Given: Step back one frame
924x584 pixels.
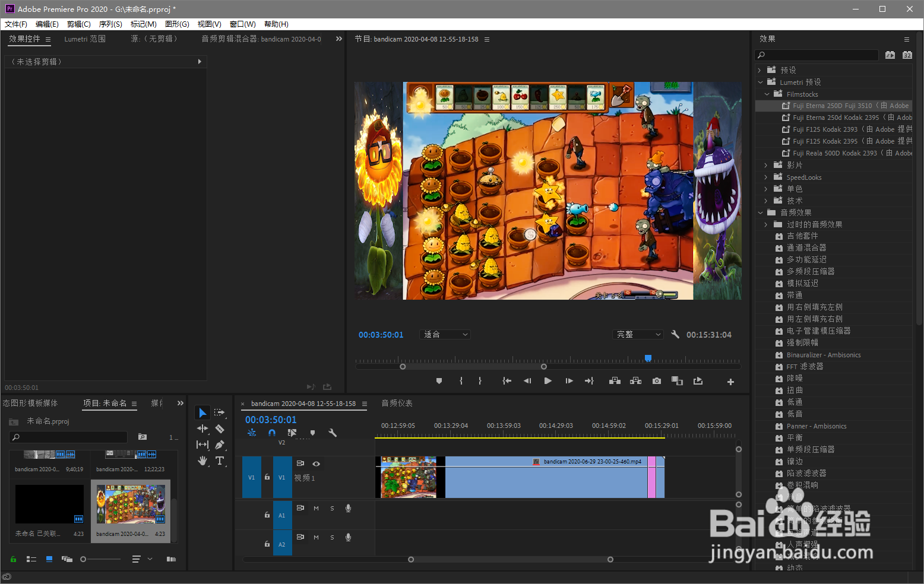Looking at the screenshot, I should 527,381.
